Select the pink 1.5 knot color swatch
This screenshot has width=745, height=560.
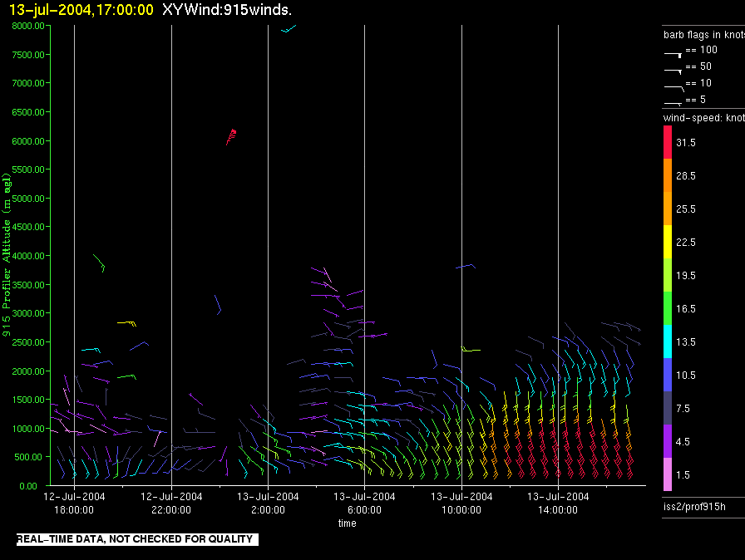668,474
